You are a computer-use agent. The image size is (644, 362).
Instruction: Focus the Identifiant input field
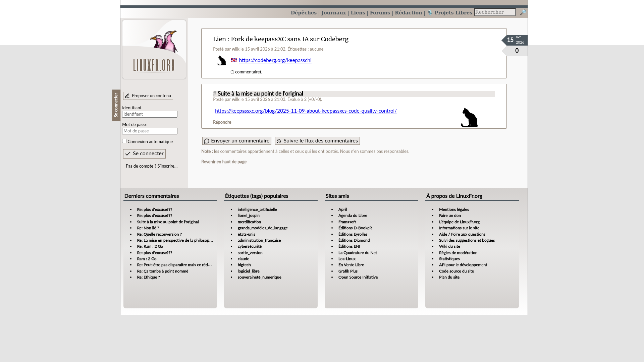click(150, 114)
